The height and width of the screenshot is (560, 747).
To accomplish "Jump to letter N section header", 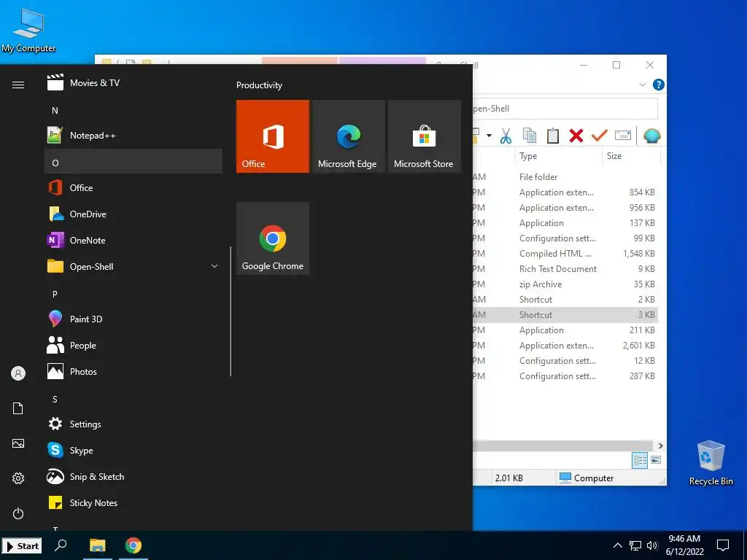I will pos(133,111).
